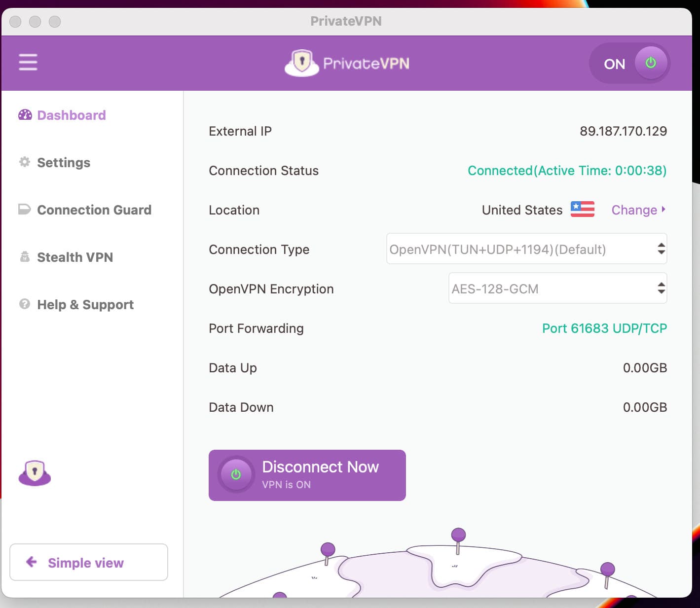700x608 pixels.
Task: Click the Port 61683 UDP/TCP link
Action: [604, 328]
